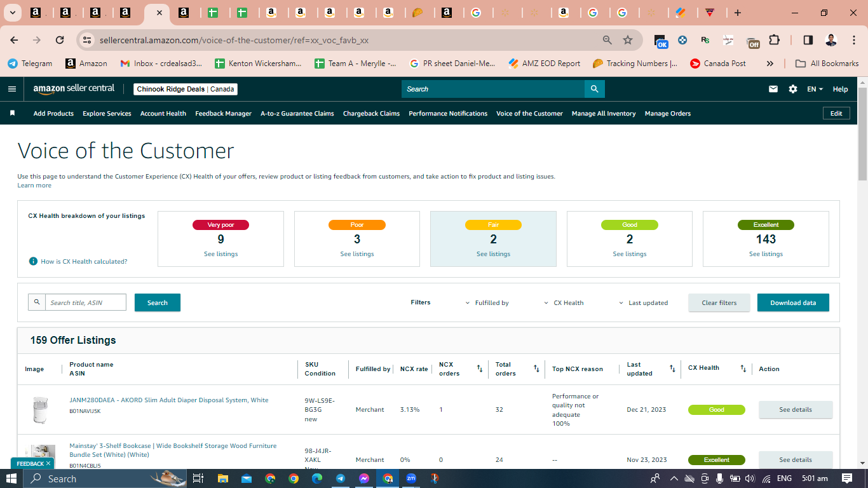Click the Download data button
This screenshot has height=488, width=868.
[x=793, y=302]
